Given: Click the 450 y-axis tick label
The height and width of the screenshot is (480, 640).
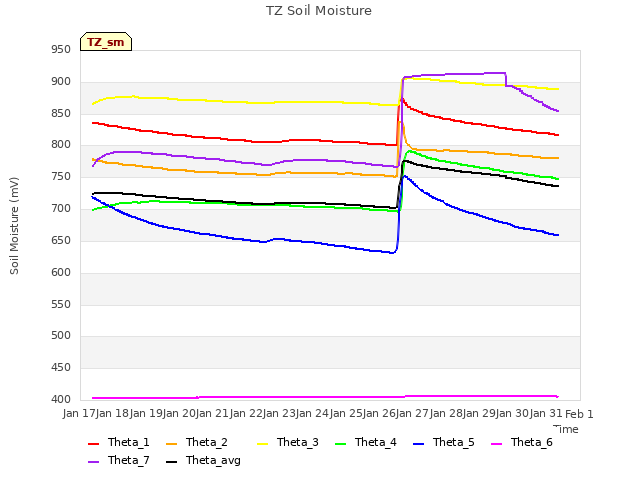Looking at the screenshot, I should click(x=61, y=368).
